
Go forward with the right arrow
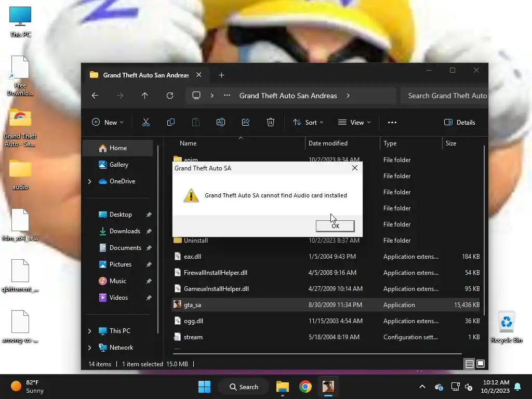[x=120, y=96]
